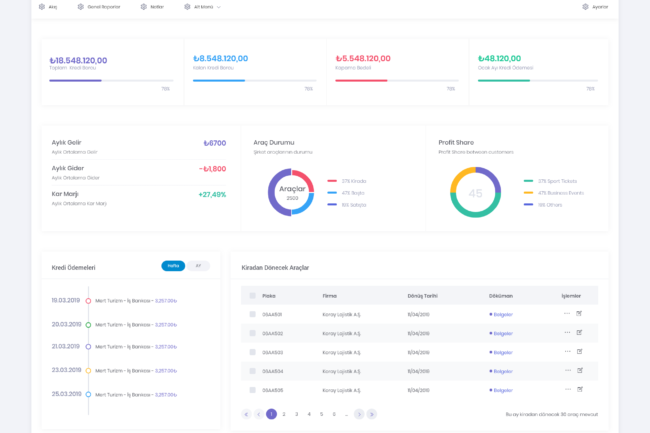650x433 pixels.
Task: Click the Belgeler link for 06AA501
Action: click(501, 314)
